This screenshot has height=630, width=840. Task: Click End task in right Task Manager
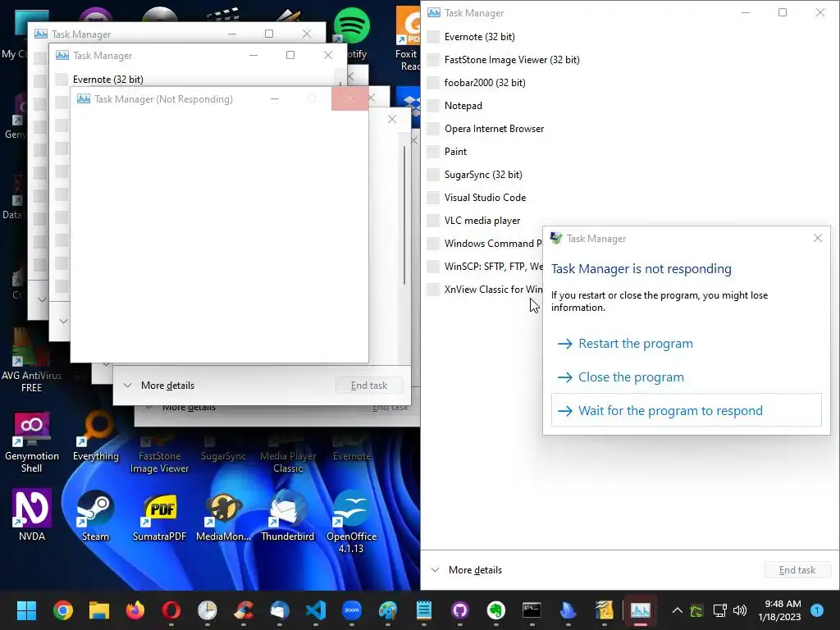click(x=797, y=570)
